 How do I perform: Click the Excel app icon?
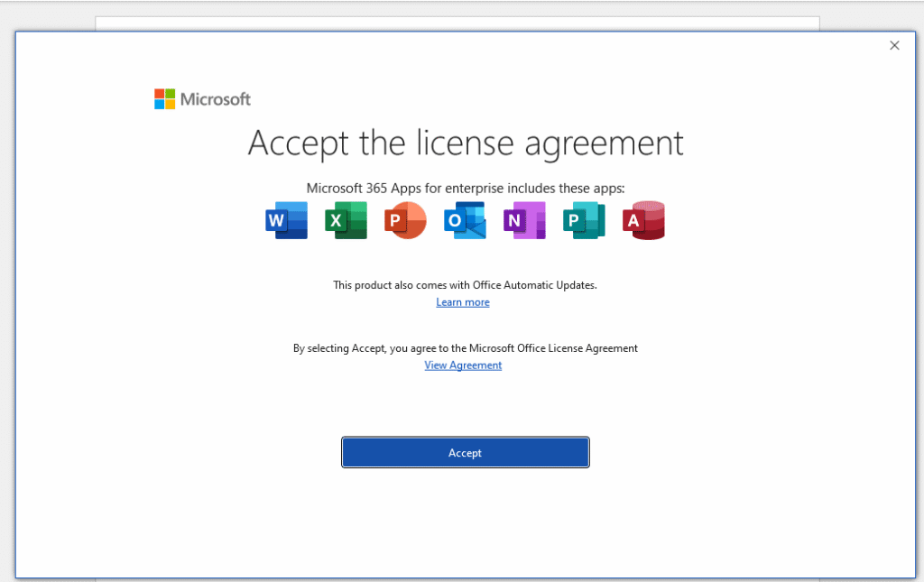coord(346,220)
